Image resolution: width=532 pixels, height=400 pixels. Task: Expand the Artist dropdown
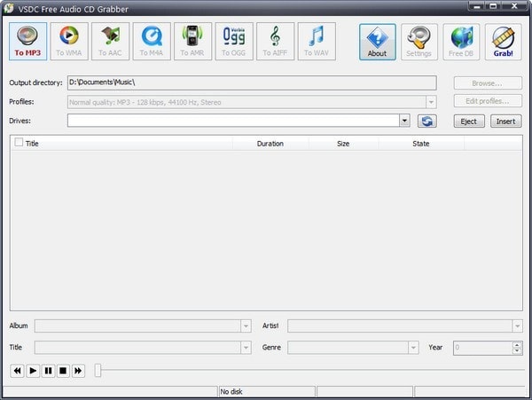[517, 326]
